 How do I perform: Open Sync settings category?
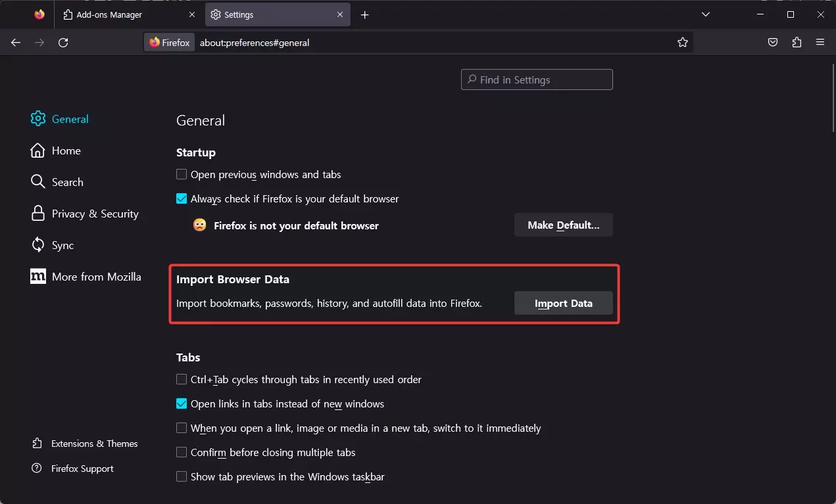point(53,245)
